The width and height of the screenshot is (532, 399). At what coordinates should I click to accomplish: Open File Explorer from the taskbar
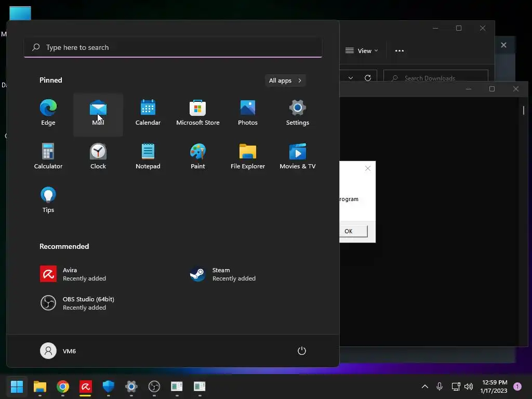[x=39, y=387]
